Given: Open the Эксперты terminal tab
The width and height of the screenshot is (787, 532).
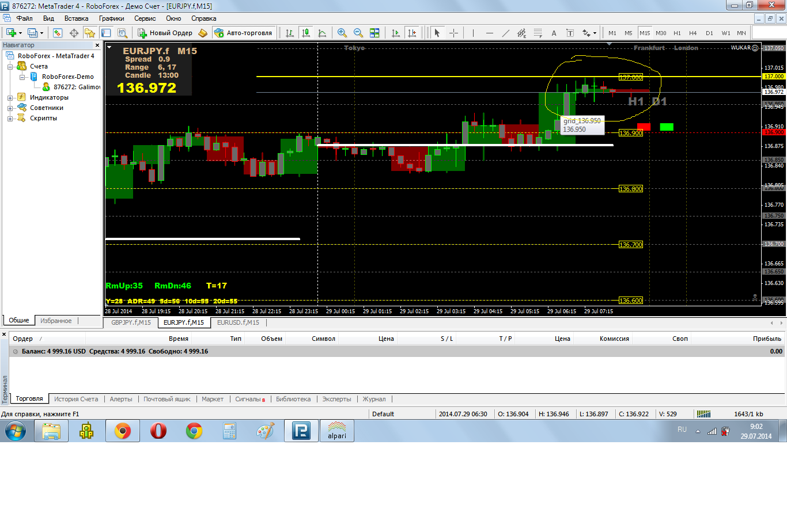Looking at the screenshot, I should tap(336, 399).
